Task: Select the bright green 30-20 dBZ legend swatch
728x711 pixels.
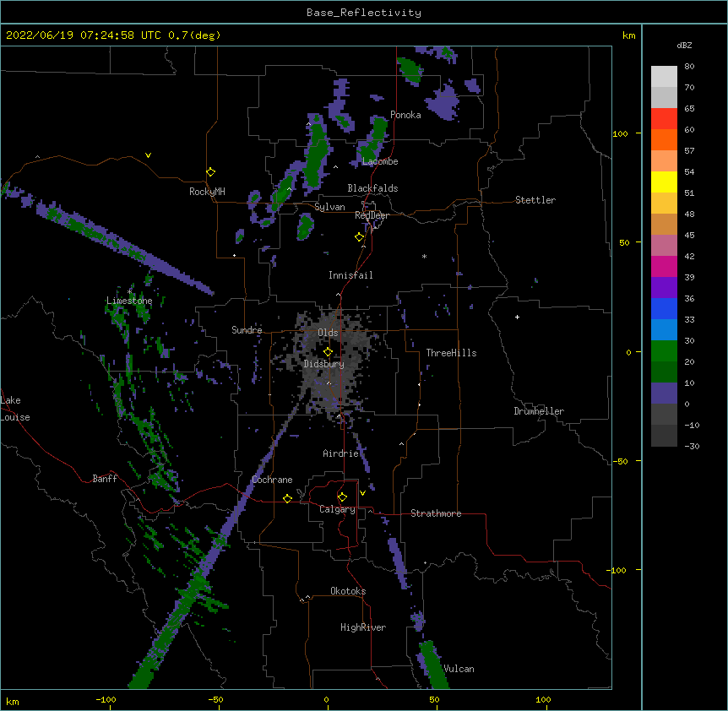Action: (x=664, y=351)
